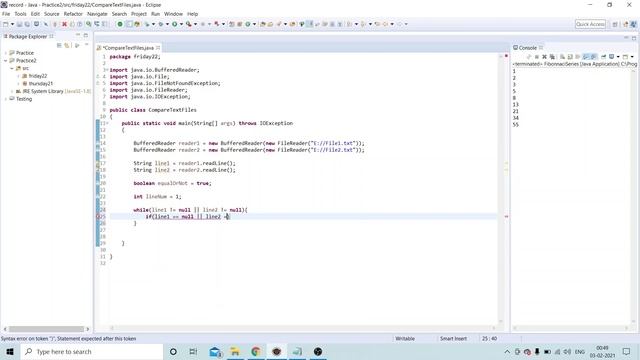
Task: Click line 24 while statement in editor
Action: tap(190, 210)
